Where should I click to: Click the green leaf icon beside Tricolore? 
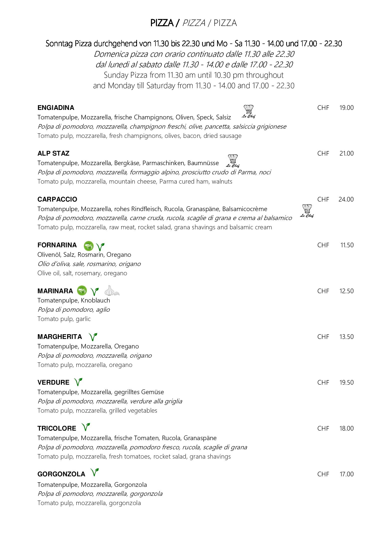pyautogui.click(x=86, y=427)
